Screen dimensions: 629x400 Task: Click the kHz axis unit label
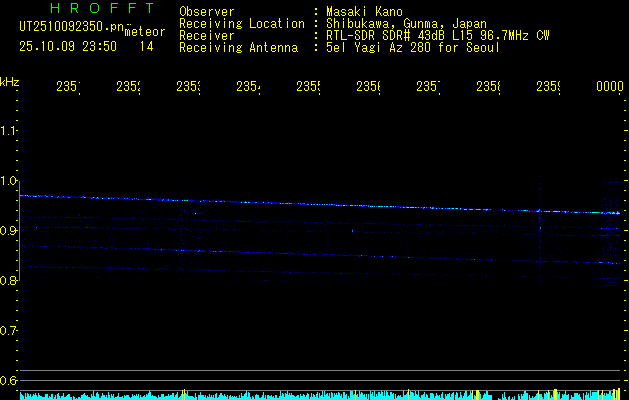(x=10, y=81)
